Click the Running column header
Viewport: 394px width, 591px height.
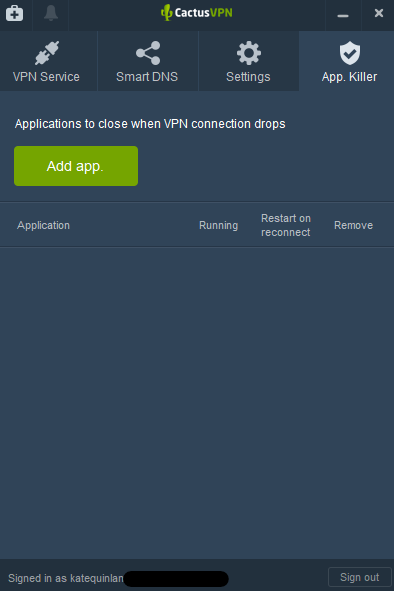coord(219,225)
